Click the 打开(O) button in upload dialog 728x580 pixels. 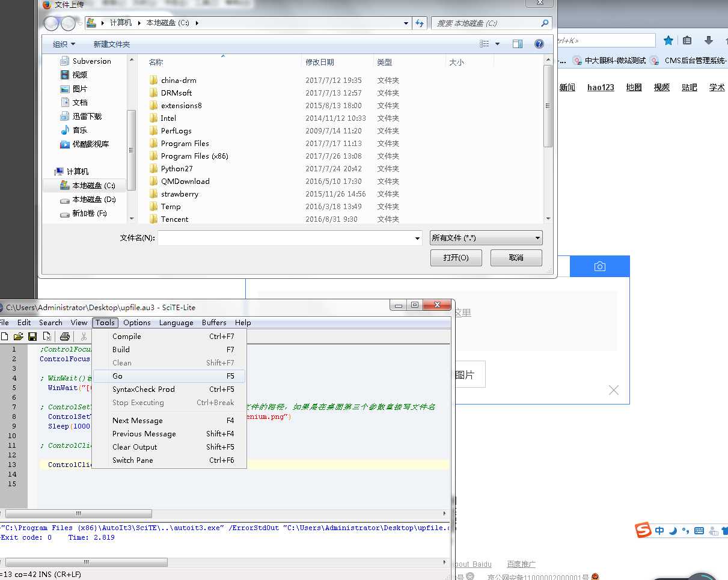coord(455,258)
